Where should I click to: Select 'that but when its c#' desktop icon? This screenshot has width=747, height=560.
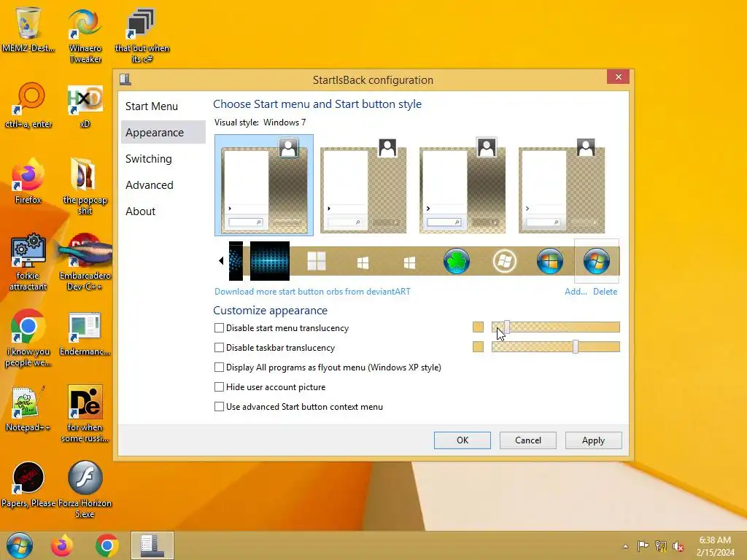142,36
